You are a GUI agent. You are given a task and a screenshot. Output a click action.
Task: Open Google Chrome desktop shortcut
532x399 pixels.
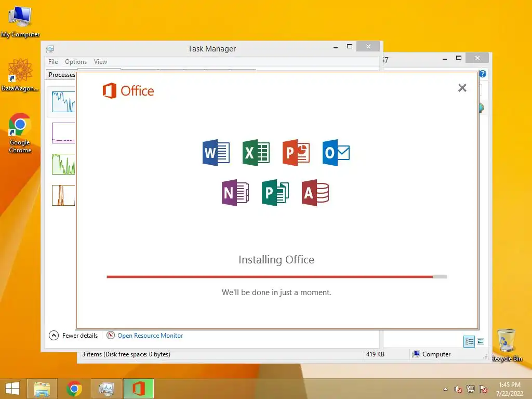(20, 133)
